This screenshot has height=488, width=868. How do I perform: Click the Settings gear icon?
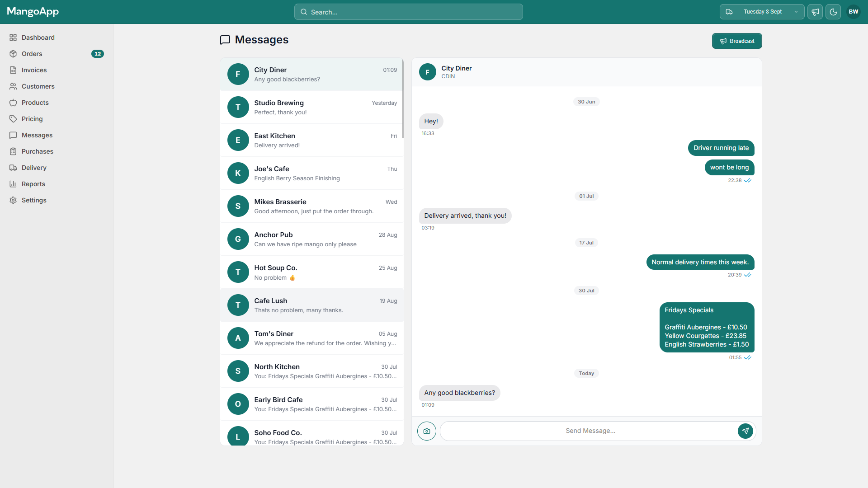pyautogui.click(x=13, y=200)
